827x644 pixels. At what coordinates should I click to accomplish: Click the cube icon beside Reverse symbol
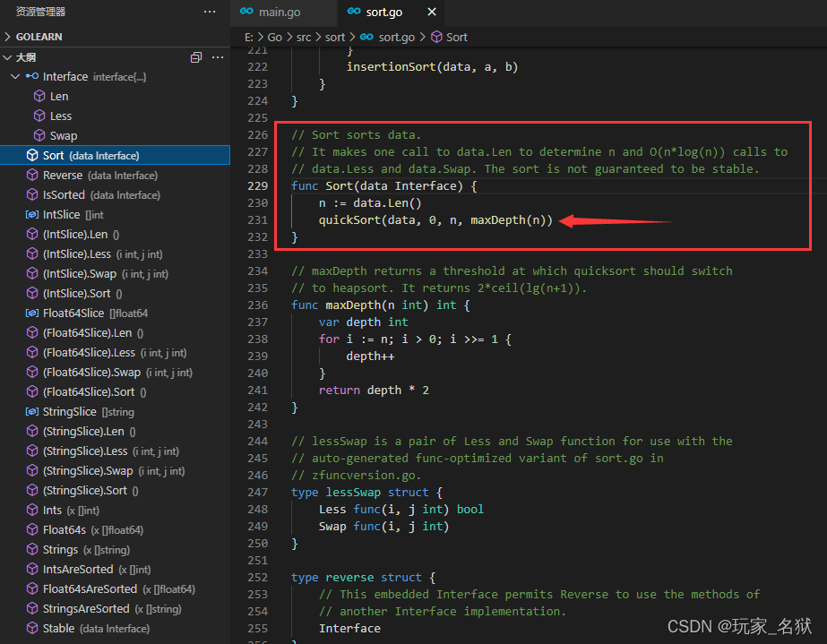[x=32, y=176]
